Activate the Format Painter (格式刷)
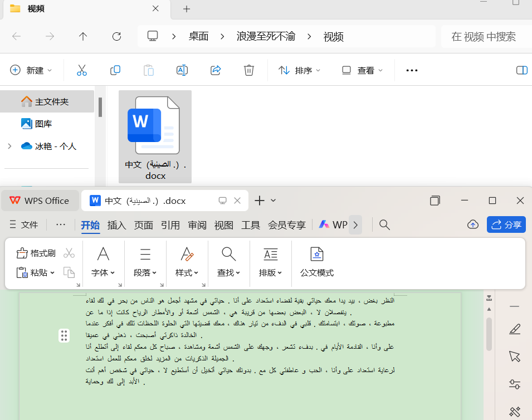Screen dimensions: 532x420 (x=36, y=253)
